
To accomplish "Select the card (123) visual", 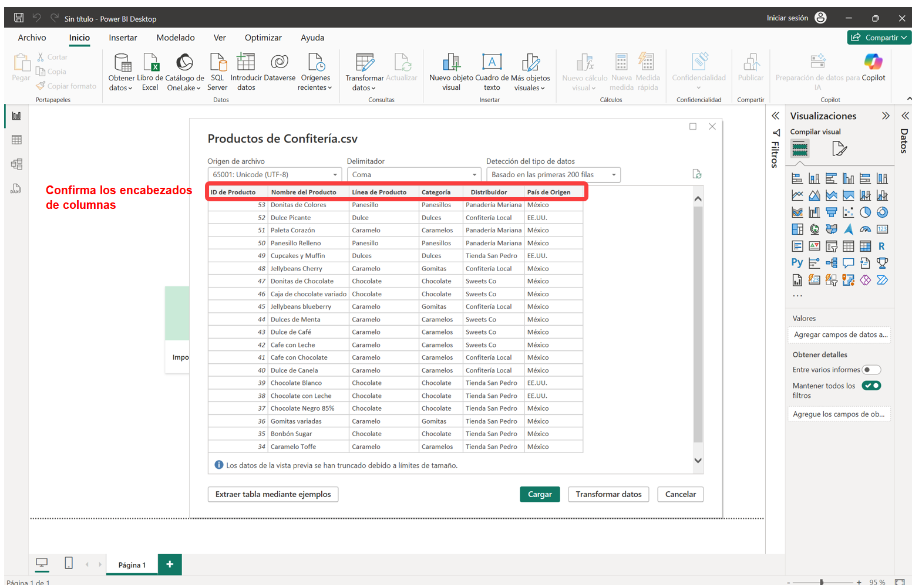I will [882, 229].
